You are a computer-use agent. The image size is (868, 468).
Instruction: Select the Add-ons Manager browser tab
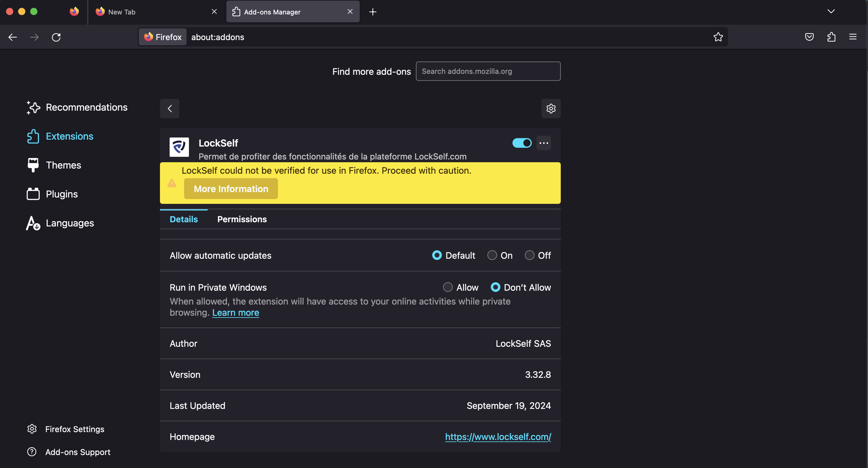point(293,12)
